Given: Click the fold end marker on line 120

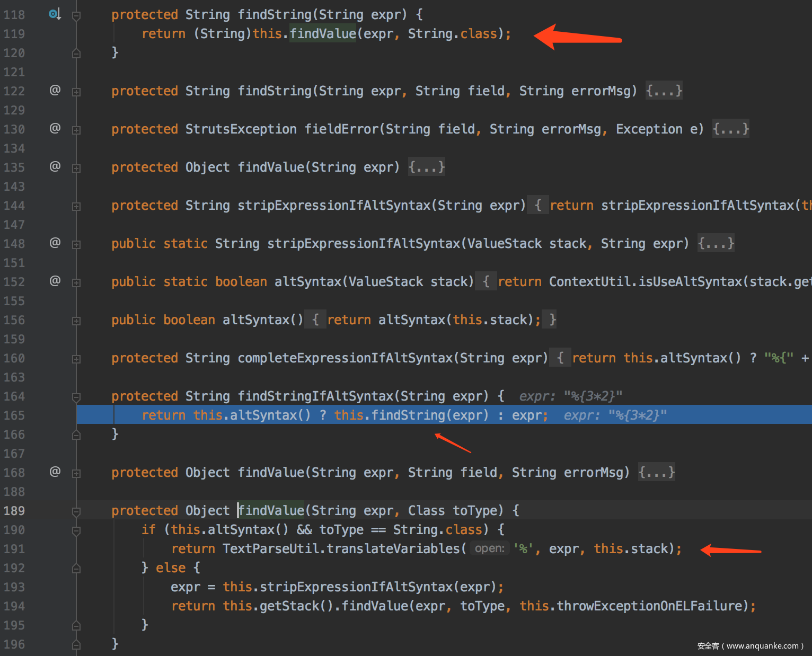Looking at the screenshot, I should click(x=76, y=53).
